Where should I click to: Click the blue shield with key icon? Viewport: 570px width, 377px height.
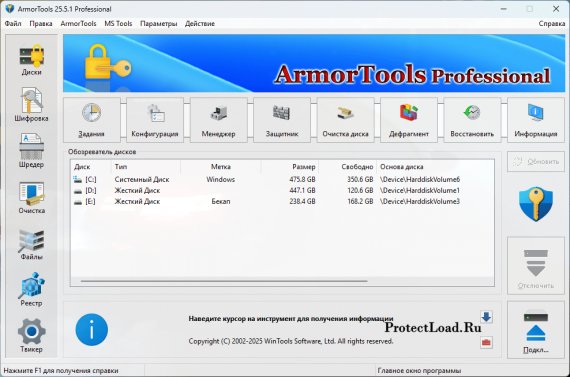[x=536, y=204]
